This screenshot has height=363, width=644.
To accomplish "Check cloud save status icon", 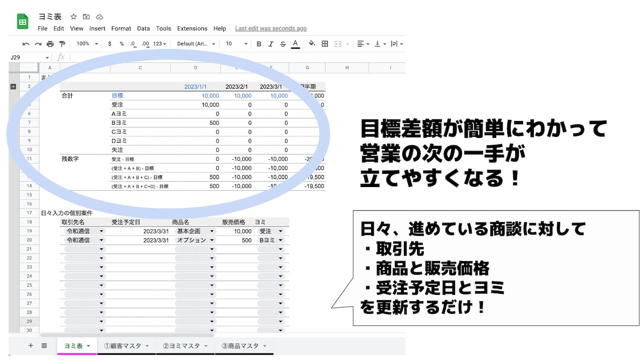I will point(100,17).
